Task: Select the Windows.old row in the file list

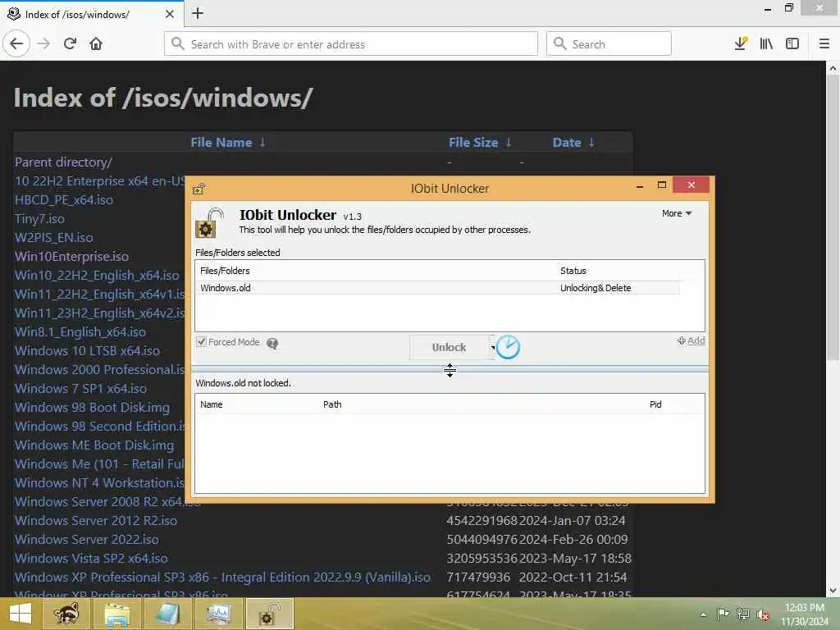Action: coord(437,288)
